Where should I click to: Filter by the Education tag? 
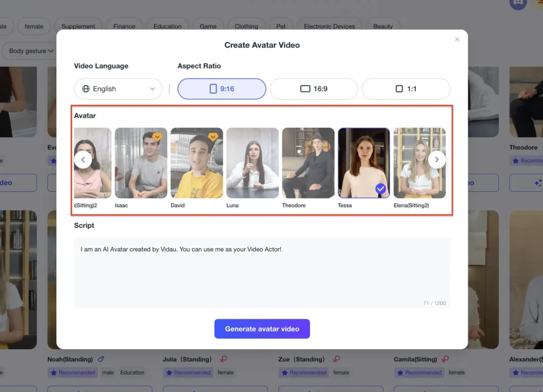coord(167,26)
